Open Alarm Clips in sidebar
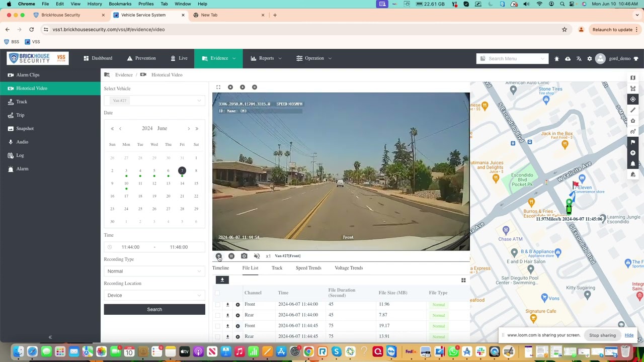 coord(50,75)
